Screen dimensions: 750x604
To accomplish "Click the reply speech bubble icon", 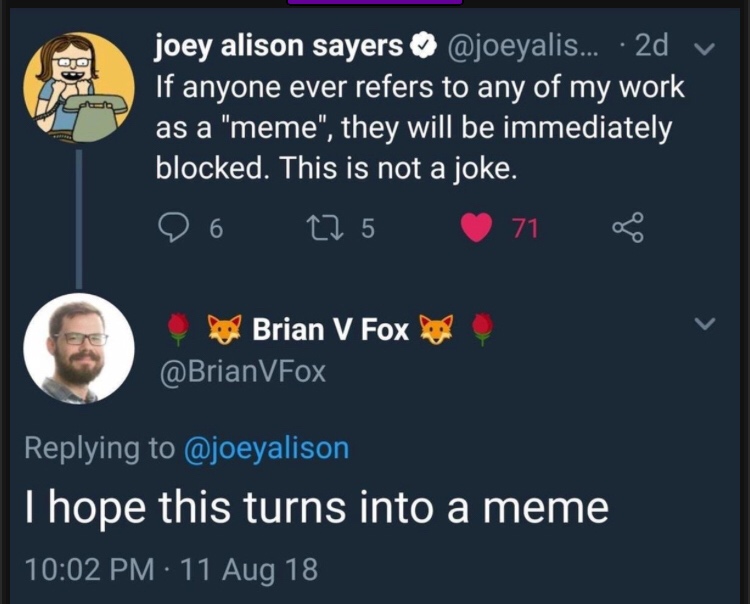I will pos(174,229).
